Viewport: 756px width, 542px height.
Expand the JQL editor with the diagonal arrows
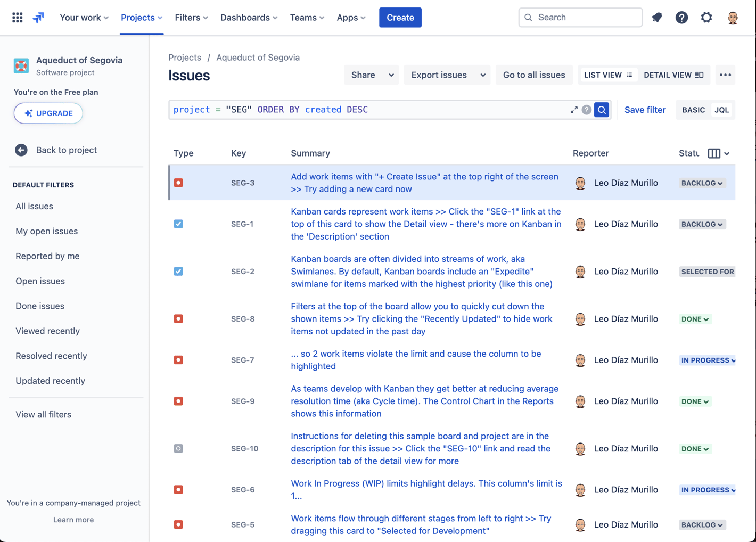tap(574, 110)
